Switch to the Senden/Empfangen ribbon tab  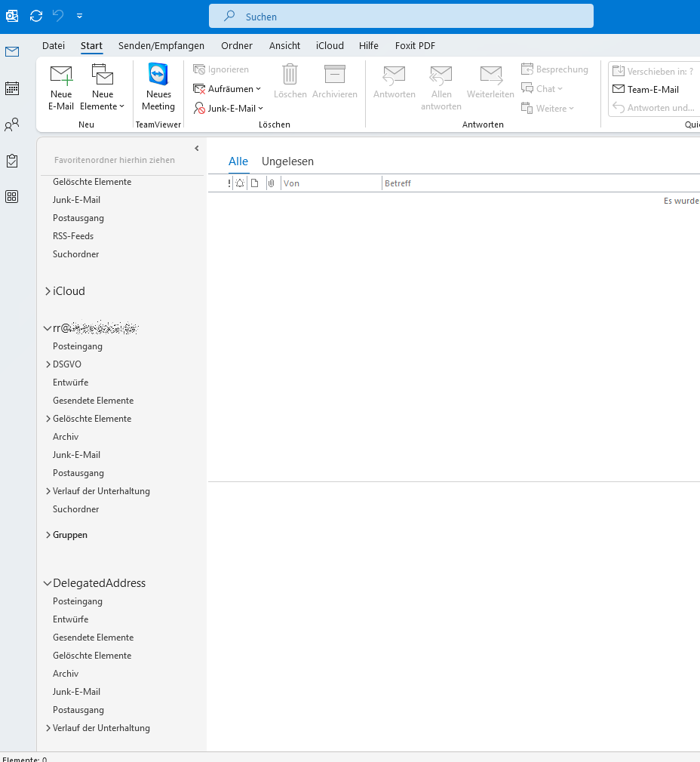tap(161, 46)
